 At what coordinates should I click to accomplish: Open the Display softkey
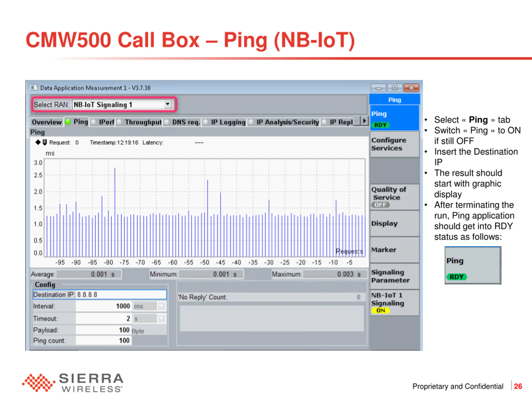pyautogui.click(x=394, y=224)
